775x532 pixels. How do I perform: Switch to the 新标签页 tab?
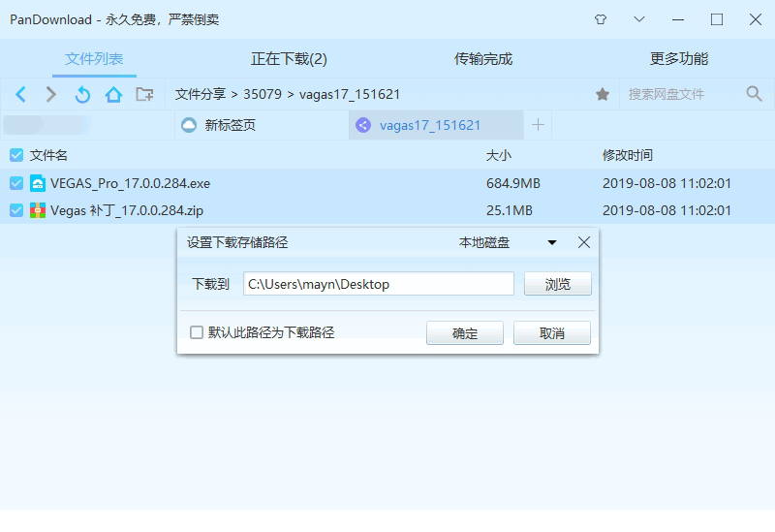click(262, 125)
